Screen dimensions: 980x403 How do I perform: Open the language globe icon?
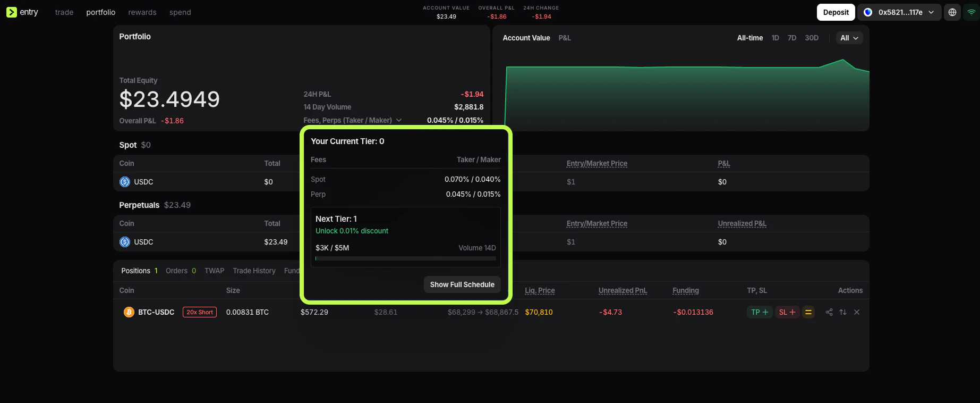click(x=952, y=12)
